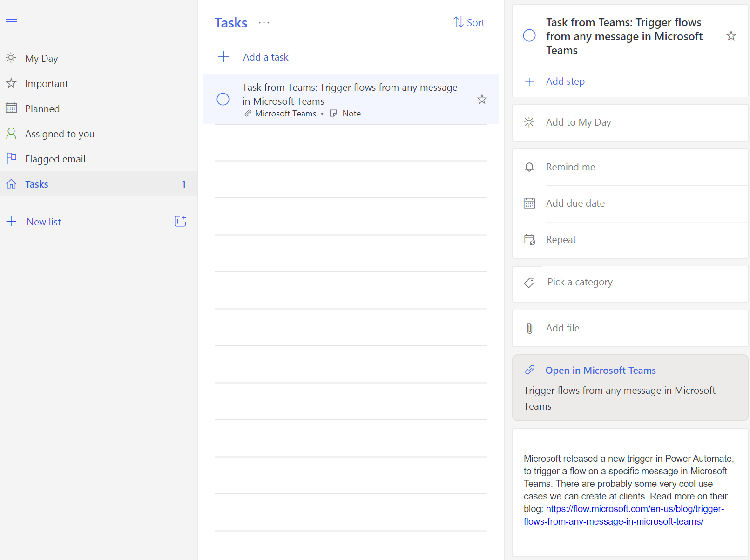Click the Flagged email flag icon
The image size is (750, 560).
(12, 158)
